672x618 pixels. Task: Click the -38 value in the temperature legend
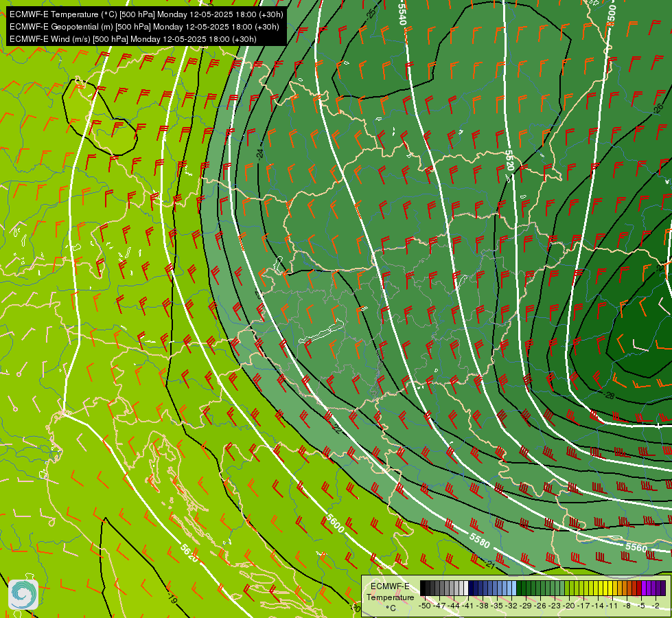click(x=483, y=606)
